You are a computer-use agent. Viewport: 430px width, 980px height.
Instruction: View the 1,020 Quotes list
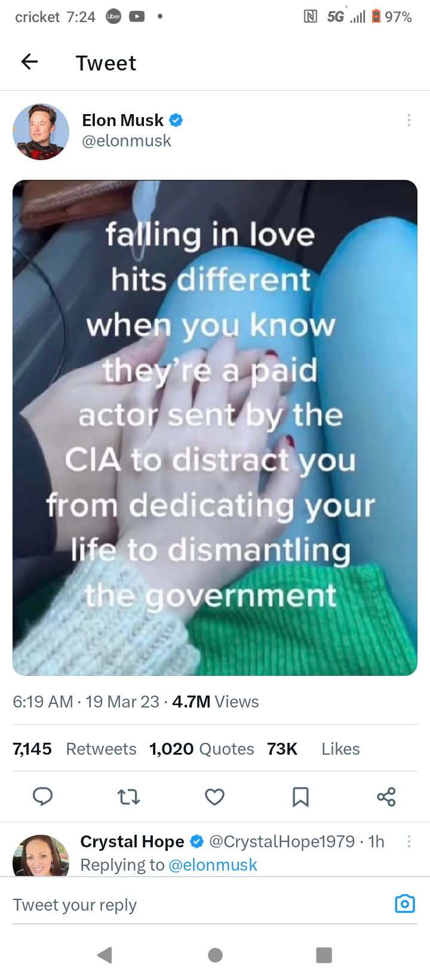pyautogui.click(x=201, y=749)
